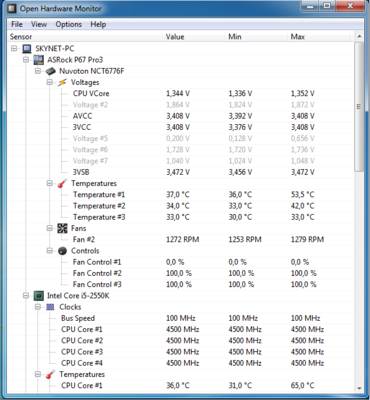Click the CPU Temperatures thermometer icon
Image resolution: width=370 pixels, height=400 pixels.
(x=50, y=374)
